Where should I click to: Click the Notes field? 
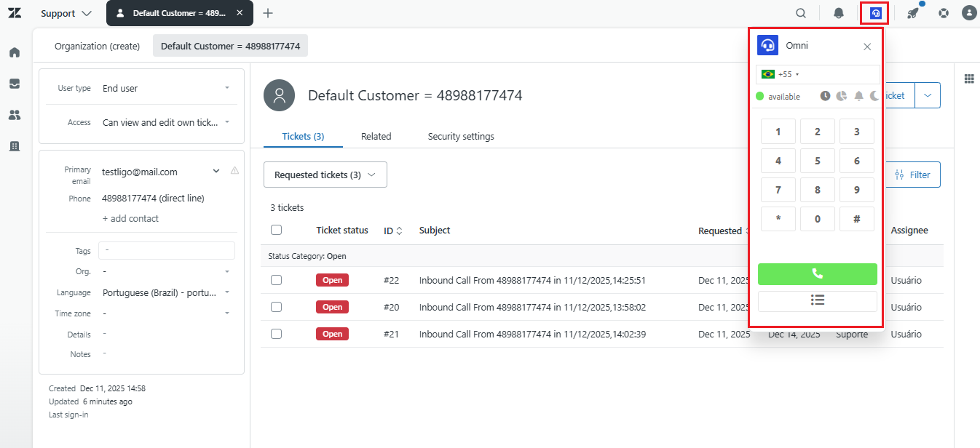pyautogui.click(x=166, y=353)
